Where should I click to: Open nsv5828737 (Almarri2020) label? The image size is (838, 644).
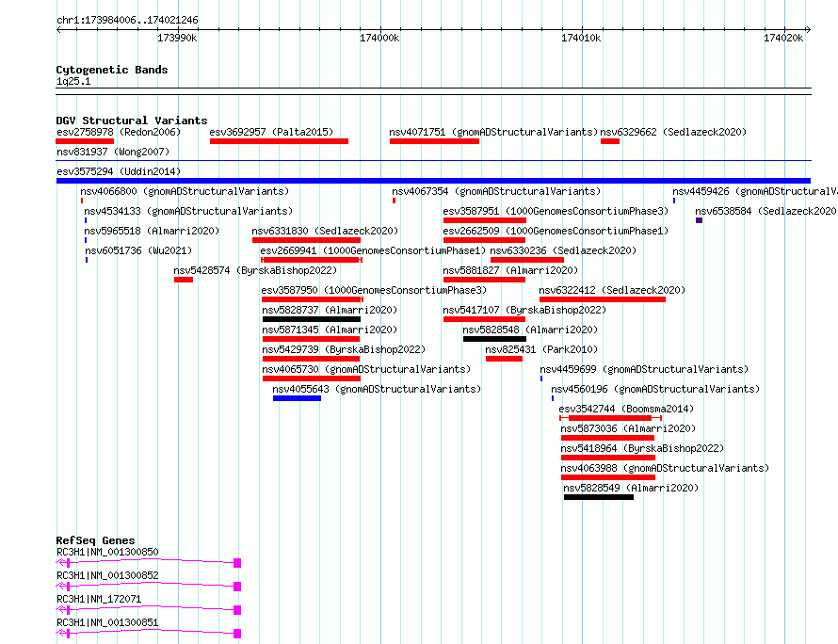pyautogui.click(x=330, y=310)
